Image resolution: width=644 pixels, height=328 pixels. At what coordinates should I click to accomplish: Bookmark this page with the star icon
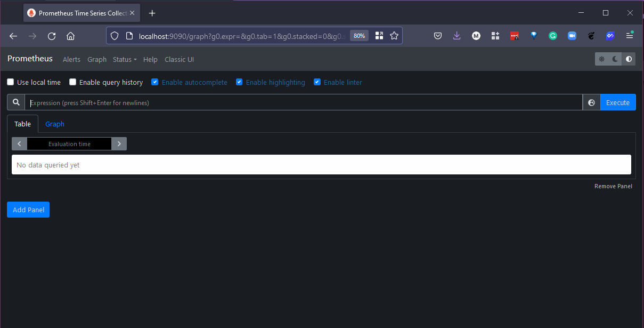[x=394, y=36]
